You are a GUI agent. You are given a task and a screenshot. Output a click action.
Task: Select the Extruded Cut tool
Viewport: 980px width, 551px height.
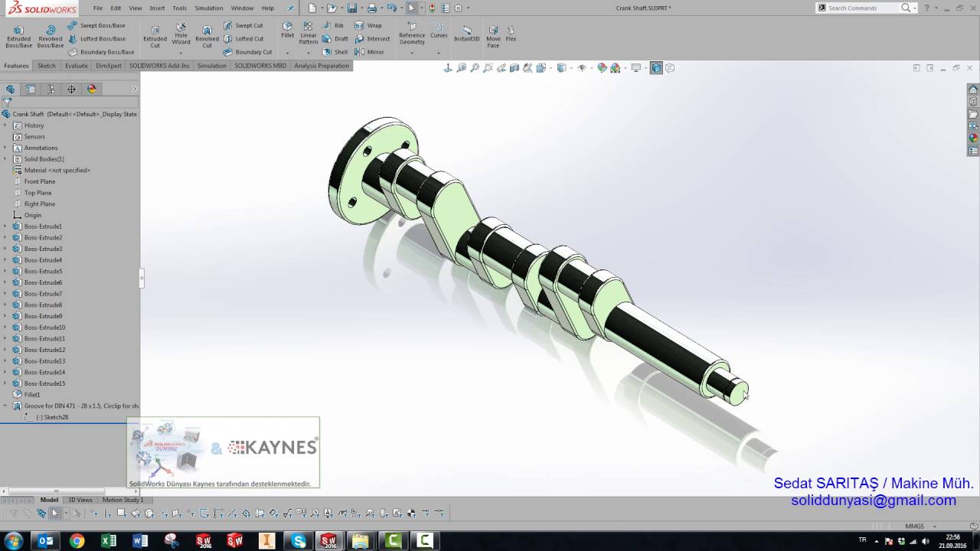click(x=155, y=35)
